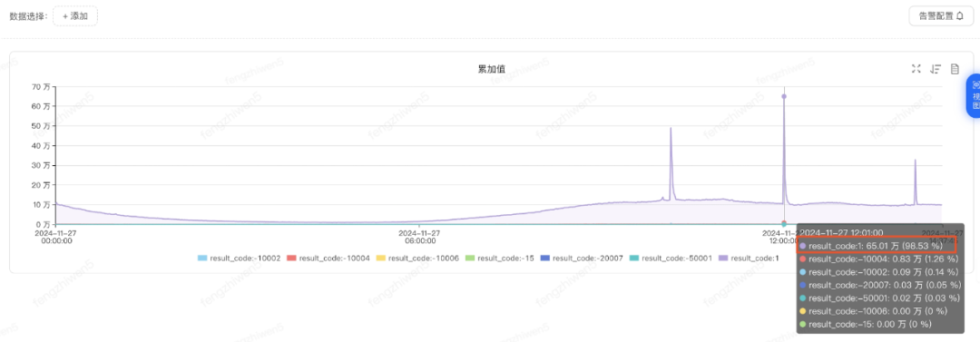Screen dimensions: 980x342
Task: Open the blue 视图 side panel
Action: point(973,95)
